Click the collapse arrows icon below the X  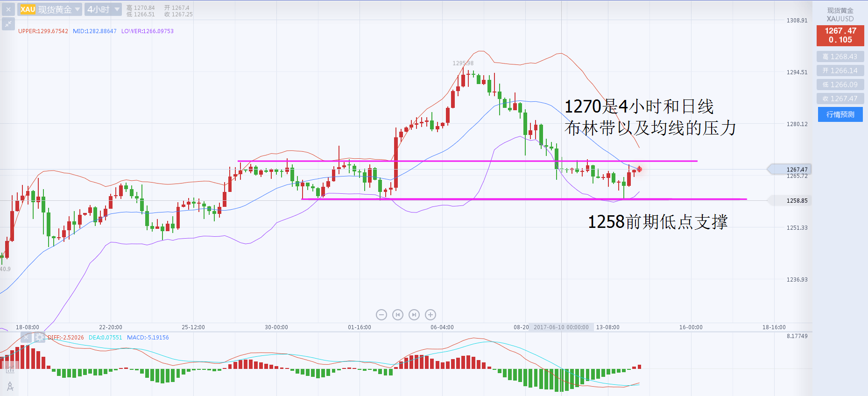8,24
